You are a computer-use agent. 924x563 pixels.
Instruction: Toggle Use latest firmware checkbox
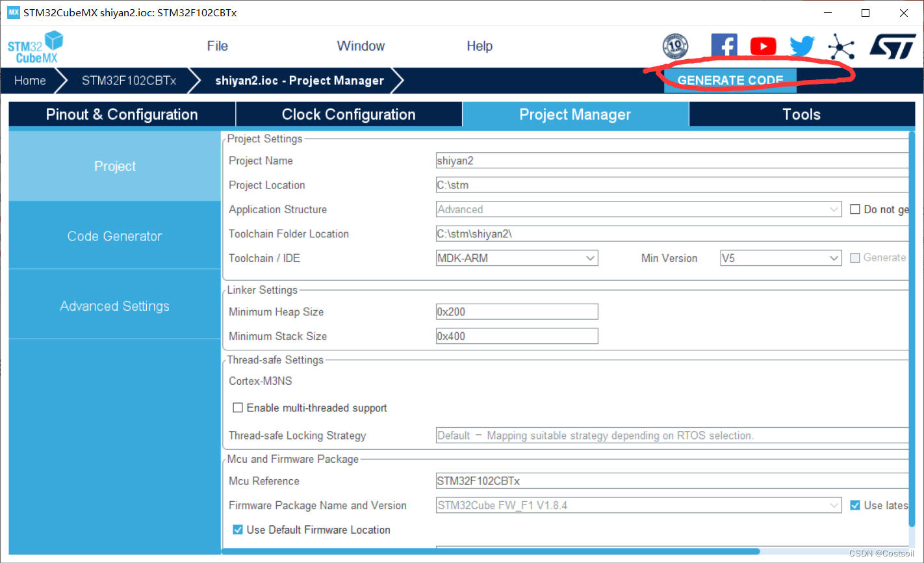click(855, 505)
